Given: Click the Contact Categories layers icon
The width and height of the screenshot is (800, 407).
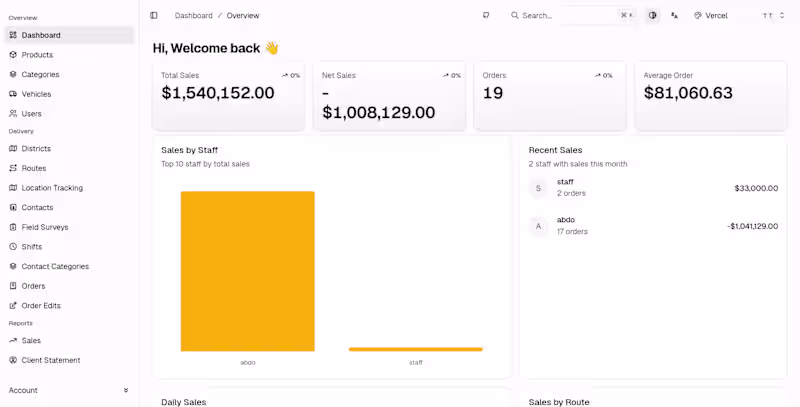Looking at the screenshot, I should tap(13, 266).
